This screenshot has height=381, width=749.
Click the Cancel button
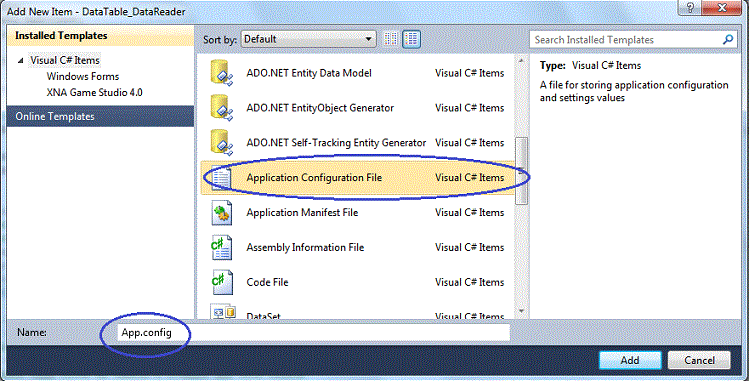pos(699,360)
